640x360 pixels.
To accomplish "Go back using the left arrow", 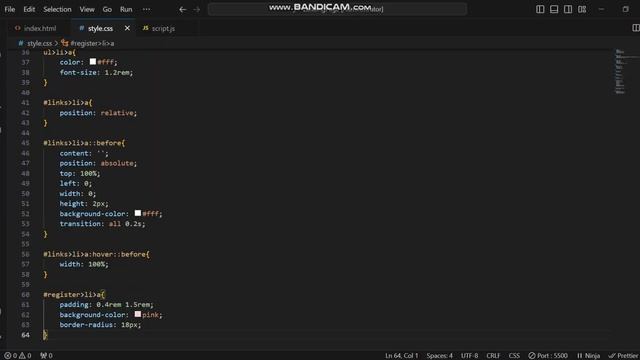I will click(182, 9).
